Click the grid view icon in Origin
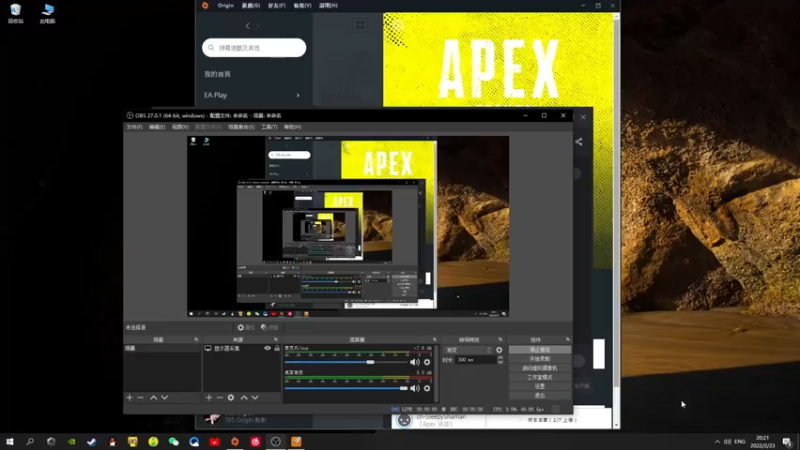This screenshot has height=450, width=800. (360, 25)
